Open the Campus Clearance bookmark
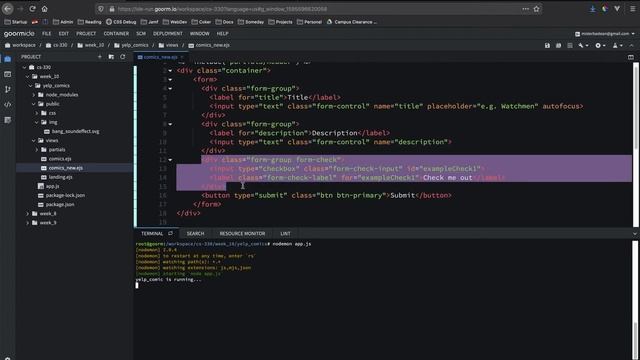 click(352, 22)
